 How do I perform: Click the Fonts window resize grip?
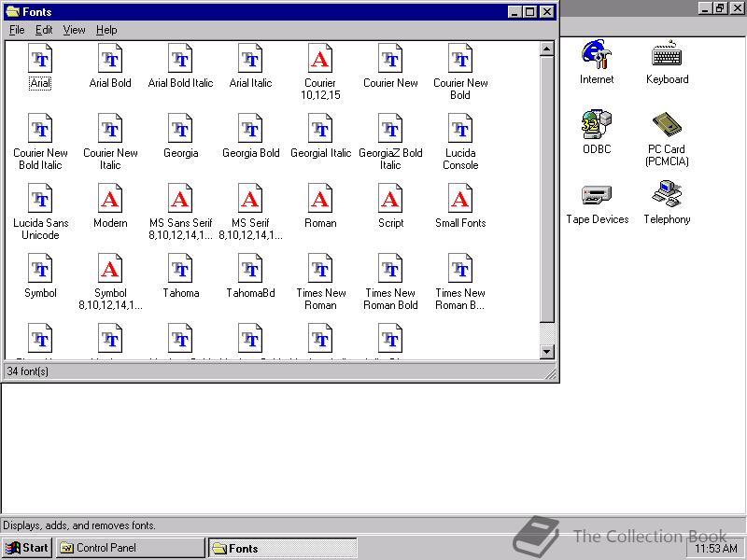coord(551,374)
